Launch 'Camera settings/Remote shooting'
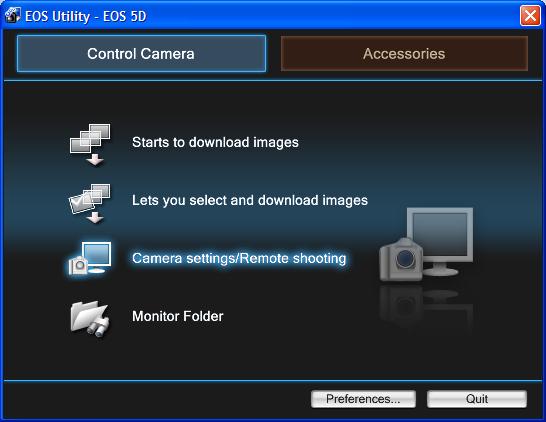The width and height of the screenshot is (546, 422). coord(239,258)
